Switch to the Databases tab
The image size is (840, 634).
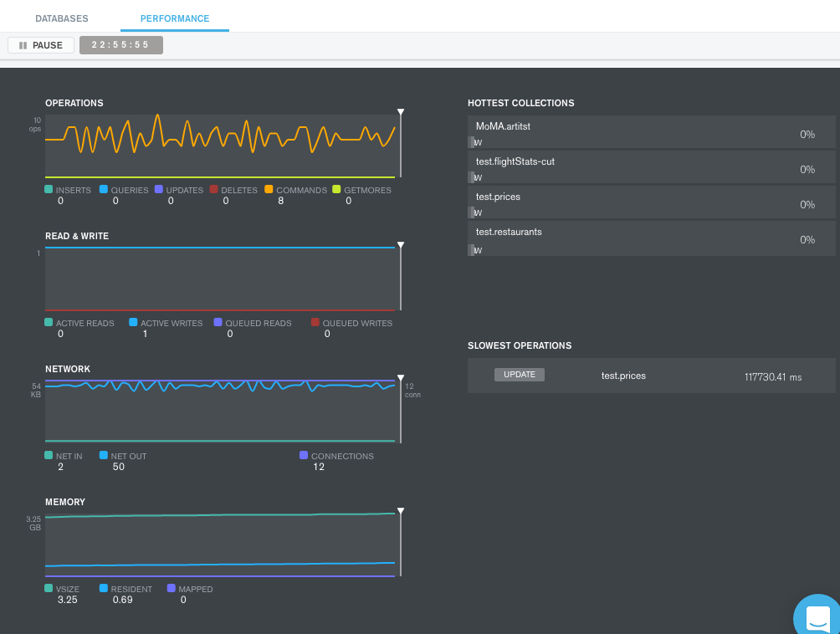click(62, 18)
